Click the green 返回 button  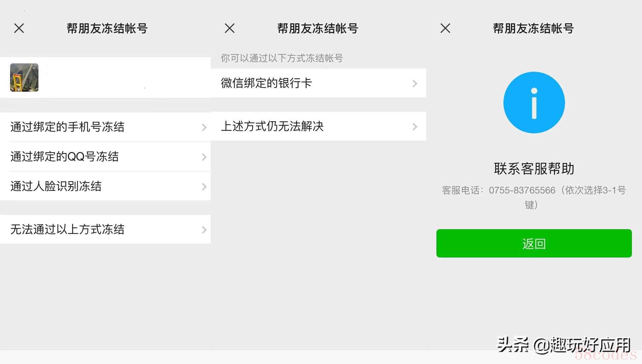tap(534, 243)
